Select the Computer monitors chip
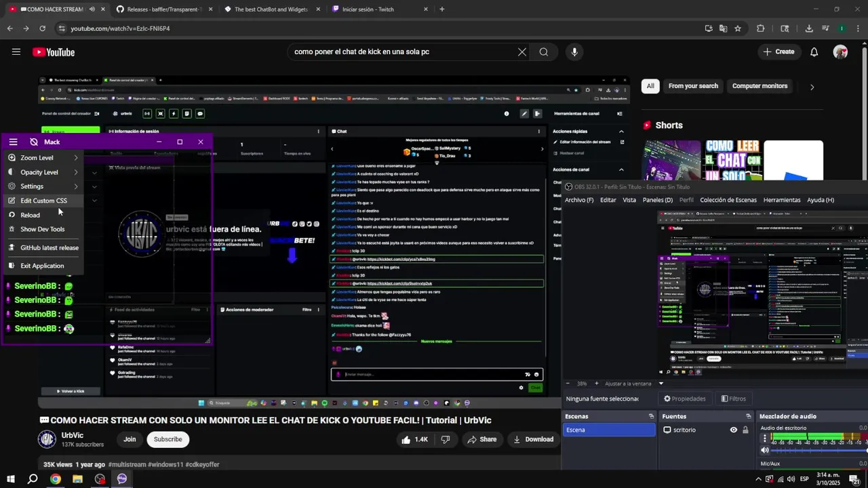 (x=759, y=86)
